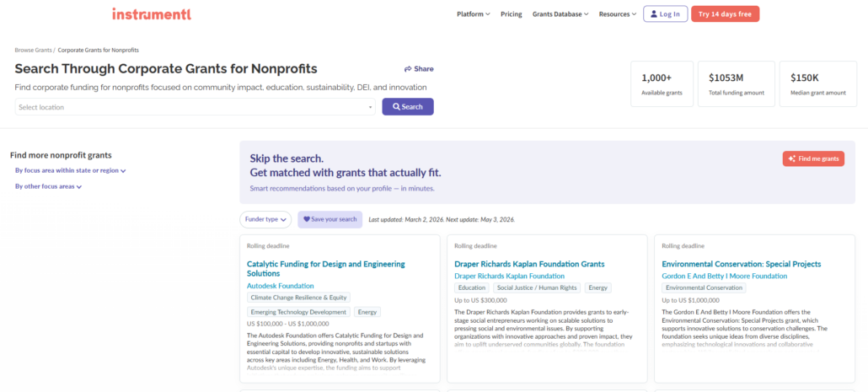Screen dimensions: 868x392
Task: Click Up to US $1,000,000 amount
Action: [x=690, y=300]
